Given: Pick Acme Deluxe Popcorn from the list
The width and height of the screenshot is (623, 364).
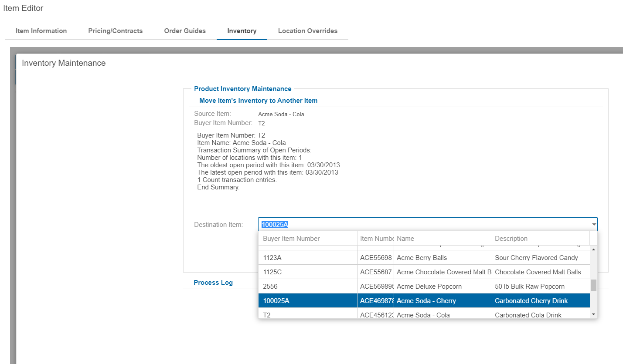Looking at the screenshot, I should point(429,286).
